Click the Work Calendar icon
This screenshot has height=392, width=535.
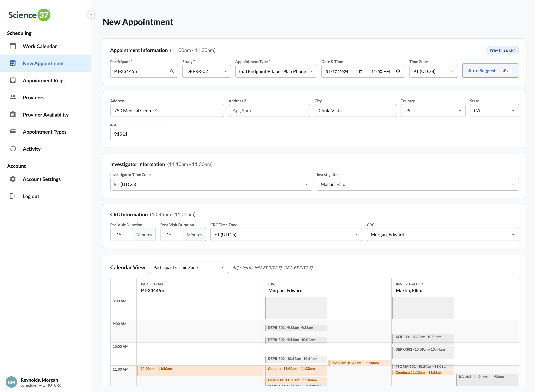(x=13, y=46)
